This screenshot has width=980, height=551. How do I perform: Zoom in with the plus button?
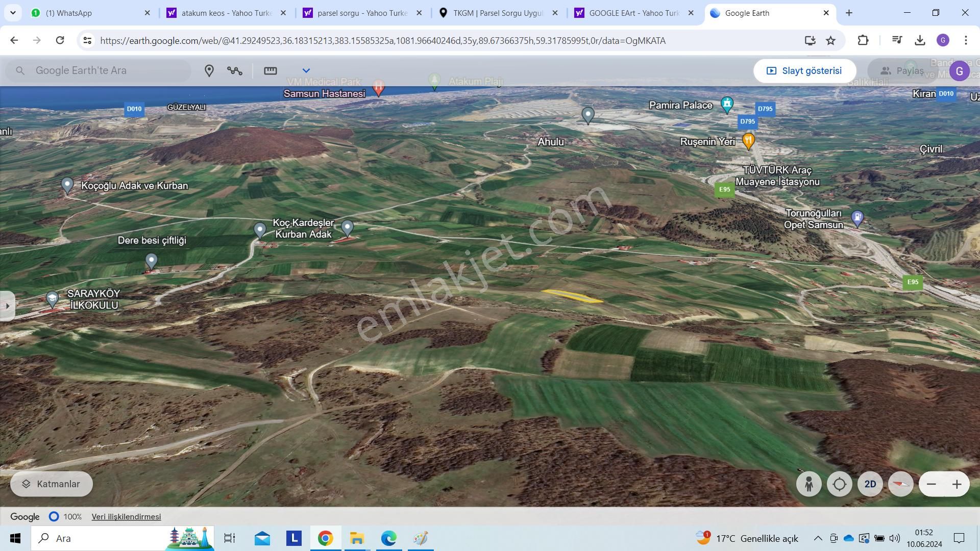[x=957, y=484]
